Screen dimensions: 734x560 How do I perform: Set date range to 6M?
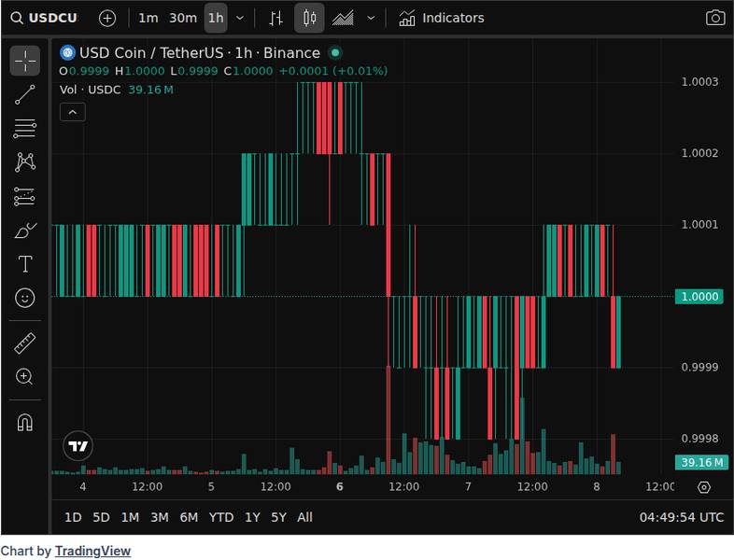pos(189,517)
